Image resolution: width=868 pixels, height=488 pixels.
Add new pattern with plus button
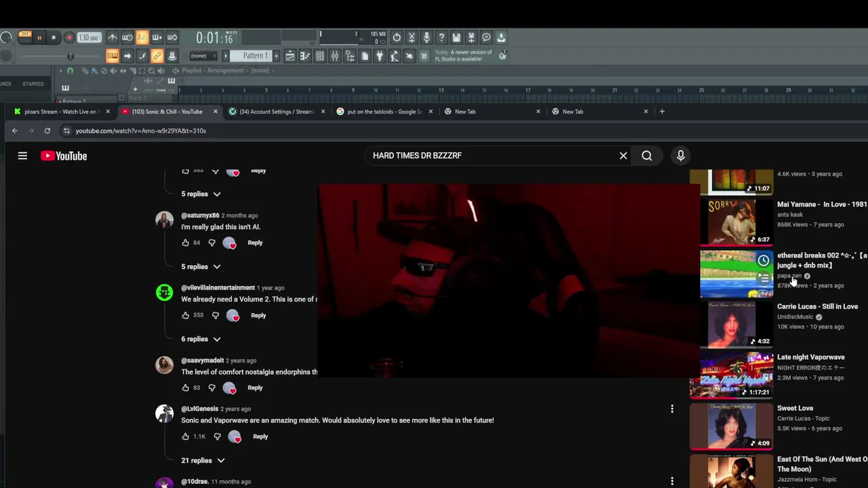coord(276,56)
